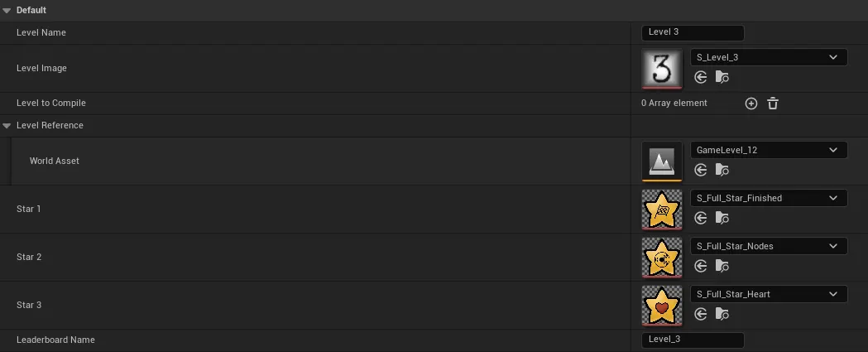The height and width of the screenshot is (352, 868).
Task: Open the GameLevel_12 asset dropdown
Action: [x=769, y=150]
